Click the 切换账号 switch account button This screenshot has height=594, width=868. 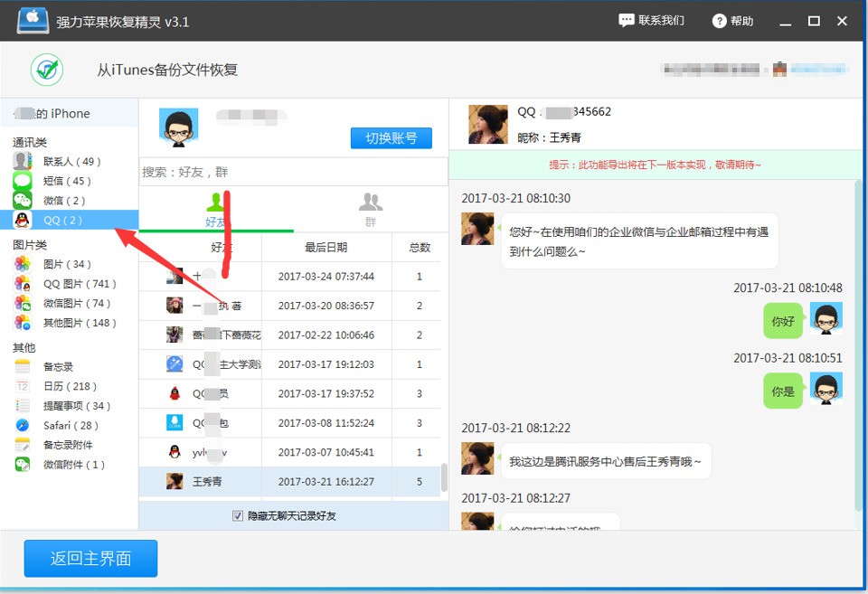point(391,137)
